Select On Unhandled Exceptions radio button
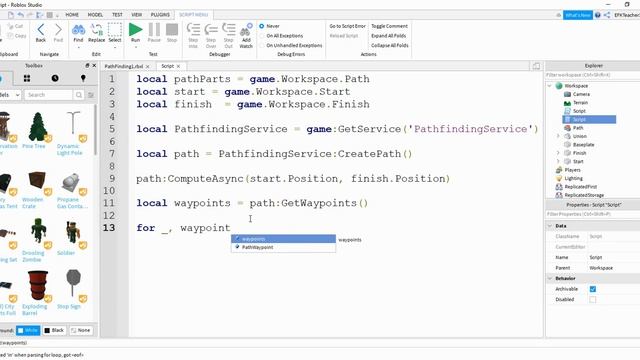 coord(262,45)
